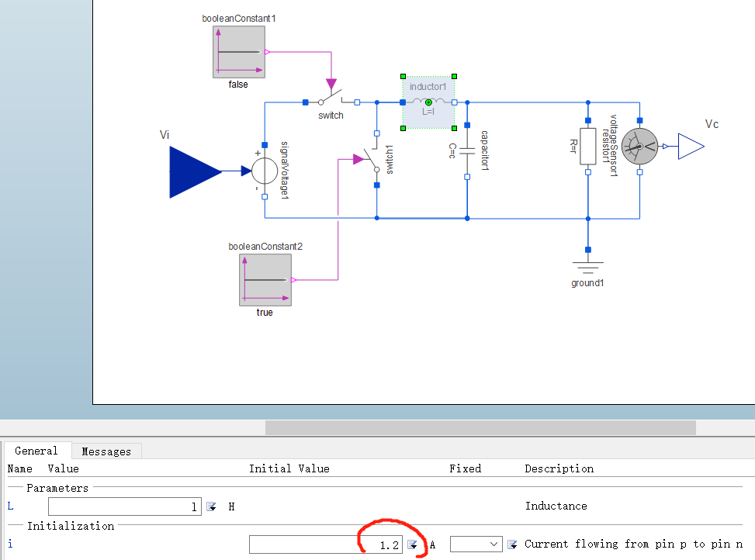Select the switch1 component
Viewport: 755px width, 560px height.
tap(374, 160)
